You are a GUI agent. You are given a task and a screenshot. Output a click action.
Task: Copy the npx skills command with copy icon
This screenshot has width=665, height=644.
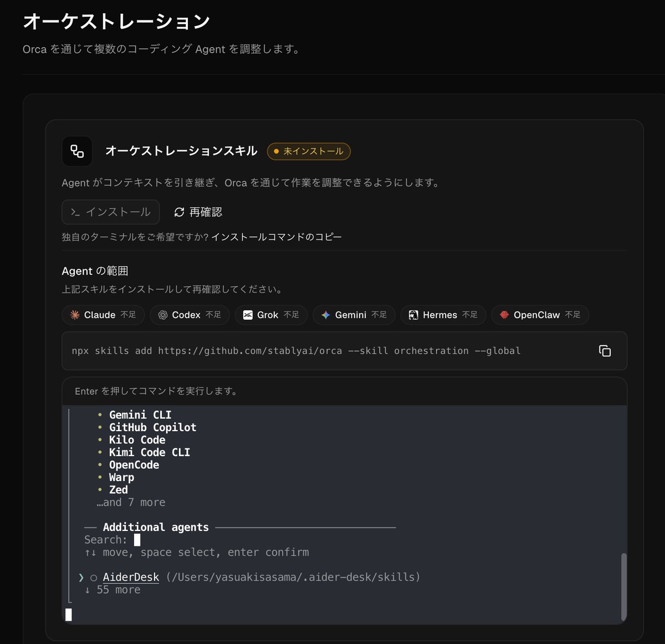605,351
